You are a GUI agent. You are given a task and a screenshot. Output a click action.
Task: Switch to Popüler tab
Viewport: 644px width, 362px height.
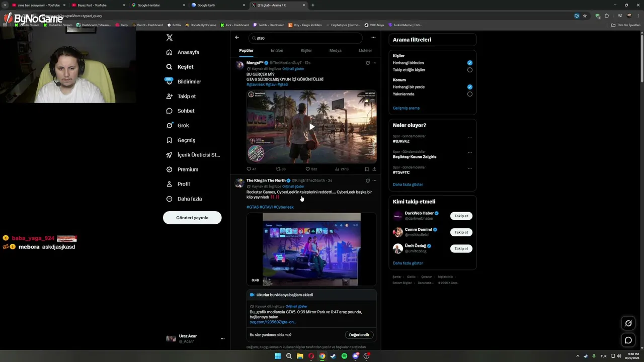point(246,50)
